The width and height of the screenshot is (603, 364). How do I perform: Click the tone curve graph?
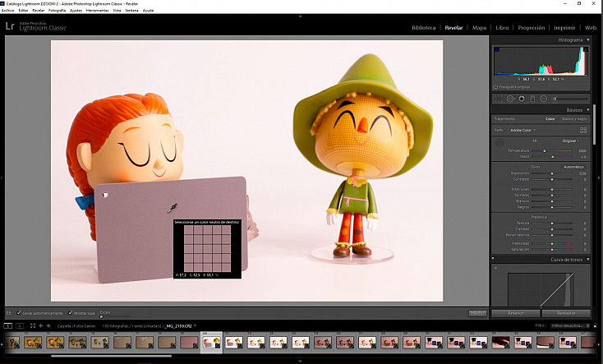pyautogui.click(x=541, y=289)
